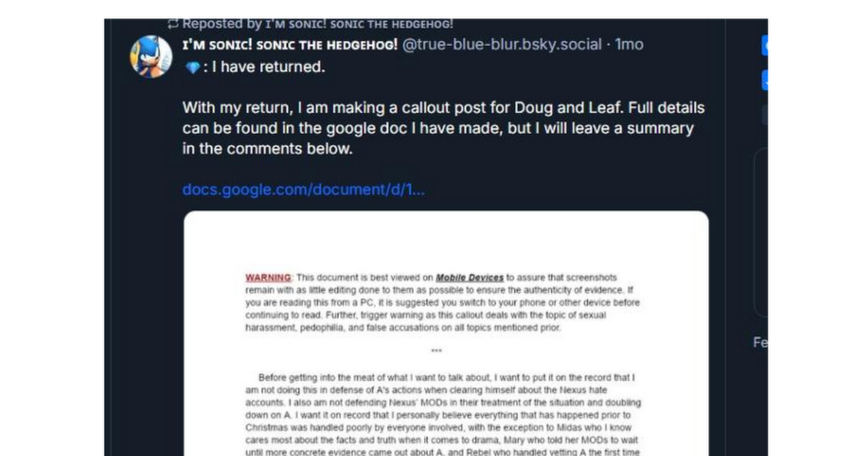Click the @true-blue-blur.bsky.social handle

point(502,45)
